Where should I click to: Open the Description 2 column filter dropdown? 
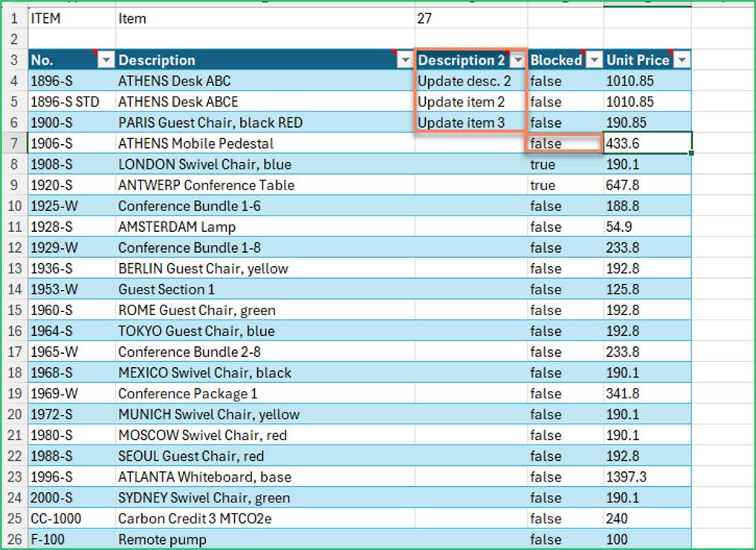click(x=518, y=60)
